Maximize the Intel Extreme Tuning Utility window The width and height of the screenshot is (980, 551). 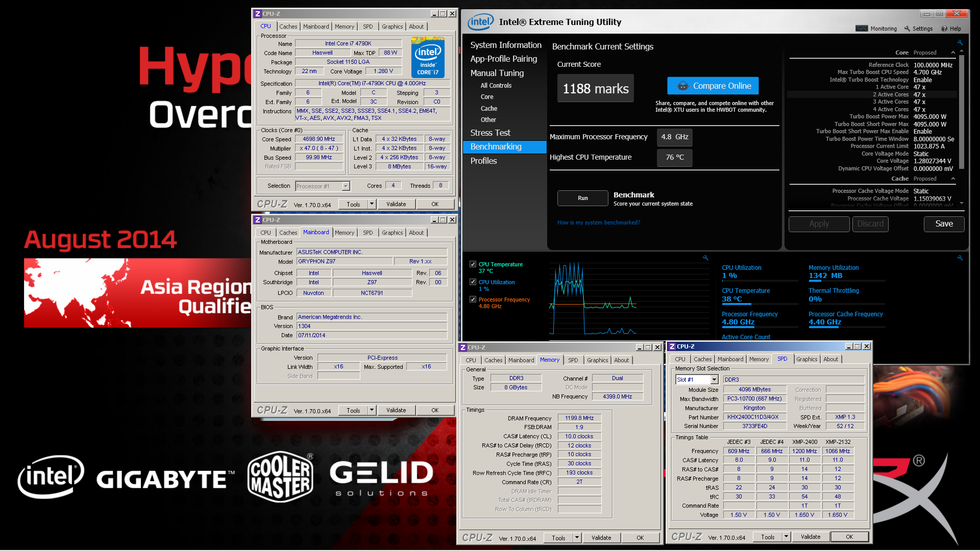pos(940,14)
